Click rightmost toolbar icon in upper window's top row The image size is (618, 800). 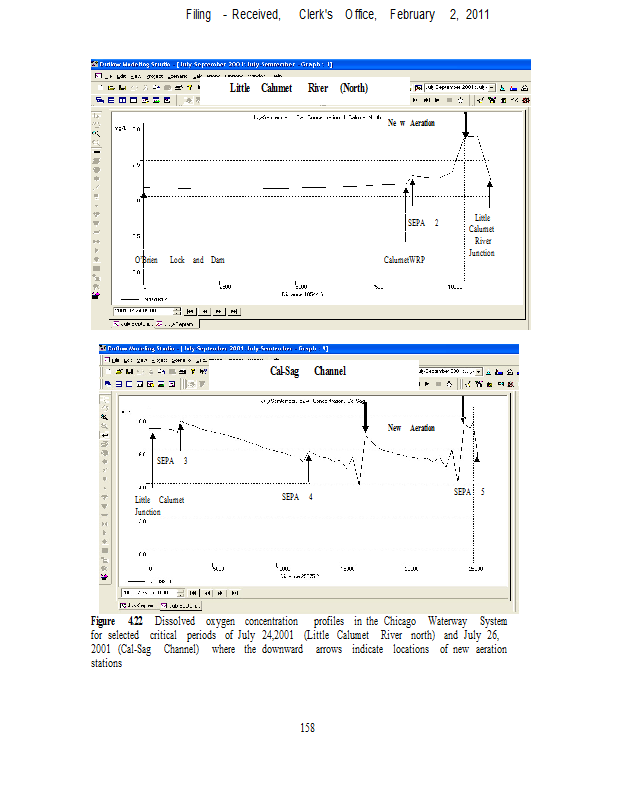523,88
